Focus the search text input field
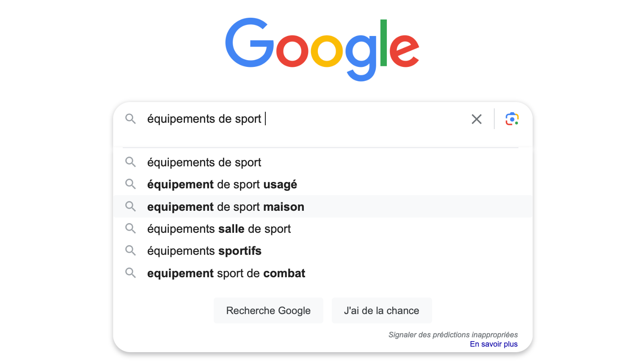 tap(306, 119)
